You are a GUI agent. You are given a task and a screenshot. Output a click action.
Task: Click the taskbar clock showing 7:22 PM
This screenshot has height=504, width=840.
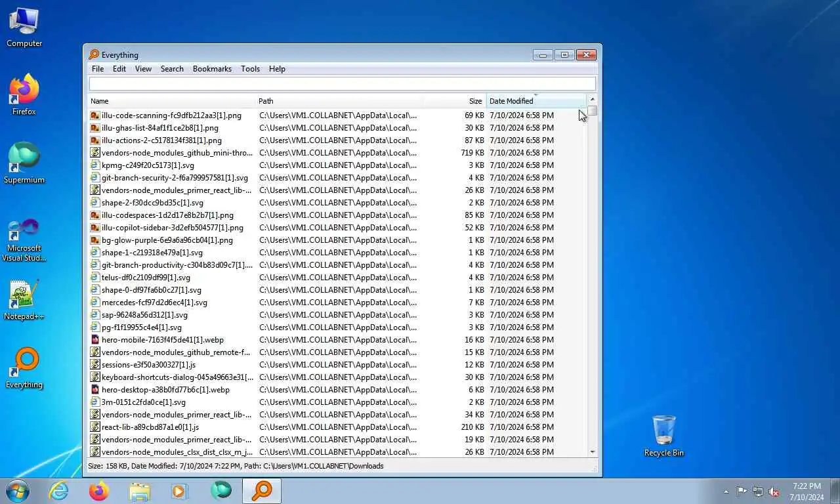coord(807,492)
